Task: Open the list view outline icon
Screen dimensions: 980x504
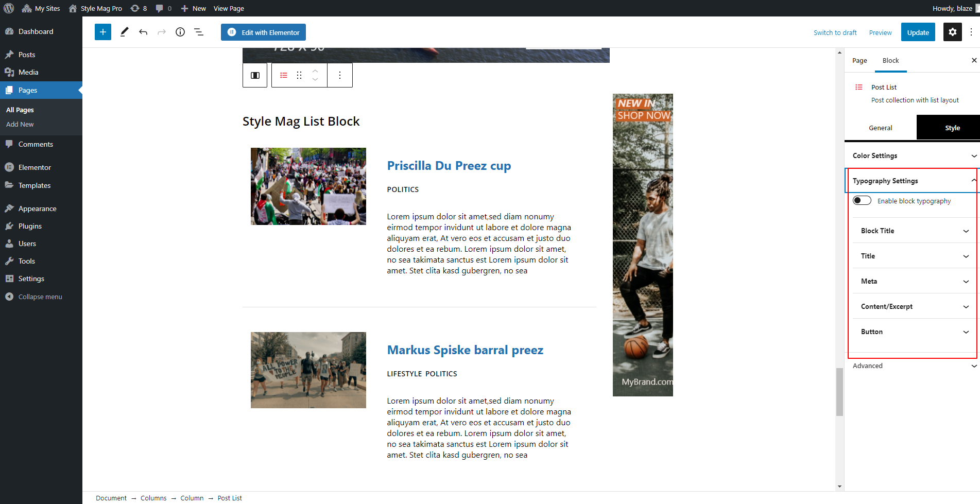Action: click(x=199, y=32)
